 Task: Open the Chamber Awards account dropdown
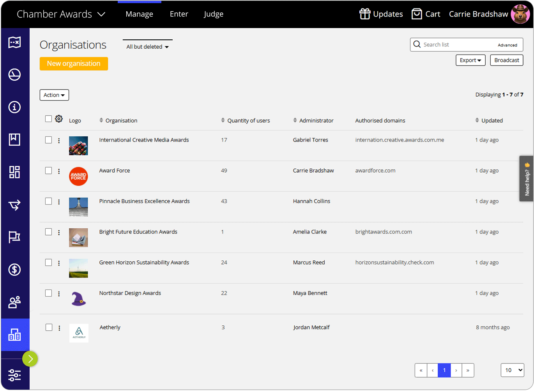[x=61, y=14]
